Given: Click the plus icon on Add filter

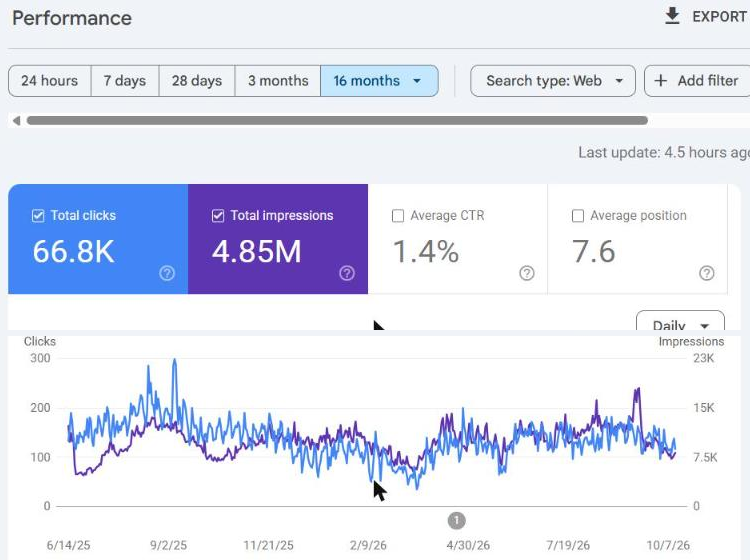Looking at the screenshot, I should point(661,80).
